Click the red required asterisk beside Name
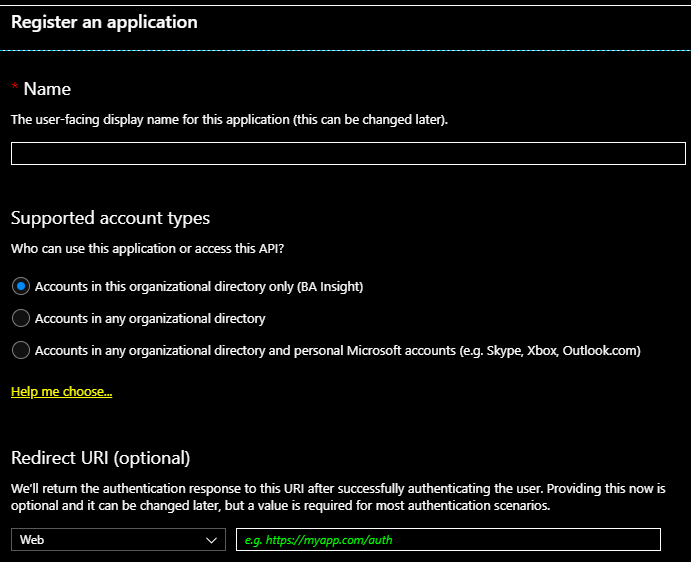 click(15, 90)
